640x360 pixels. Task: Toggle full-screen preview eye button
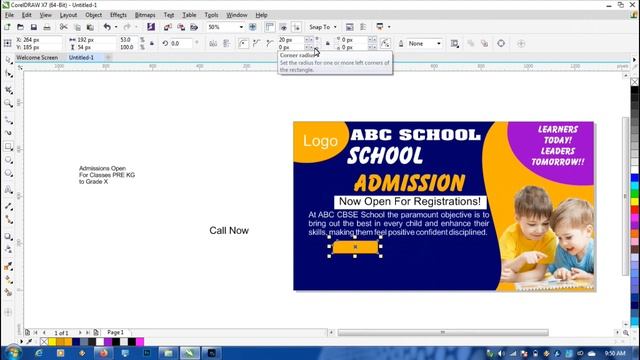point(283,27)
